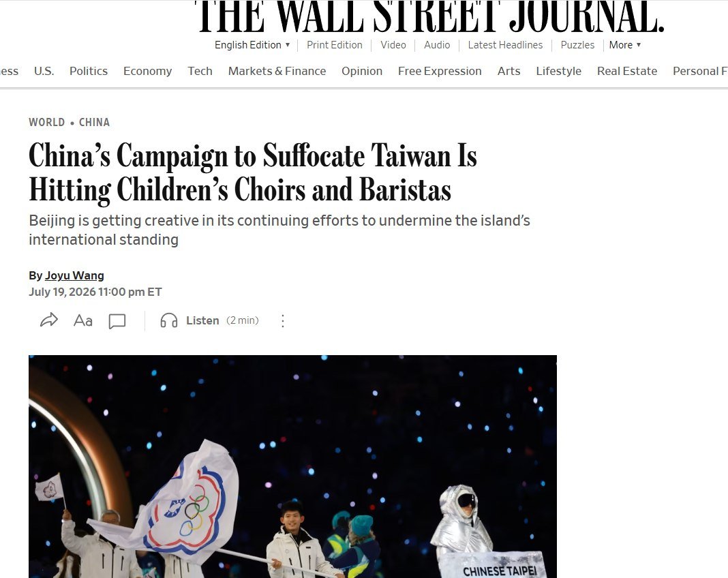The width and height of the screenshot is (728, 578).
Task: Expand the More dropdown in top bar
Action: (x=625, y=44)
